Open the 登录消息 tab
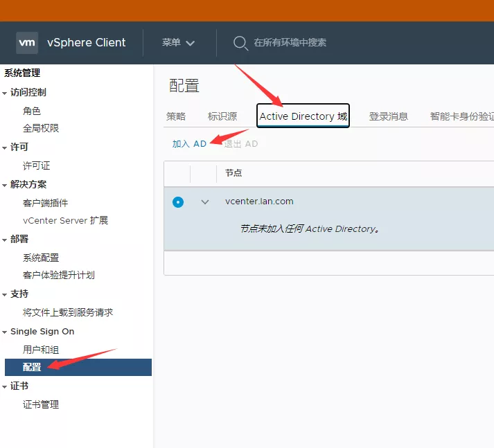The height and width of the screenshot is (448, 494). coord(388,116)
